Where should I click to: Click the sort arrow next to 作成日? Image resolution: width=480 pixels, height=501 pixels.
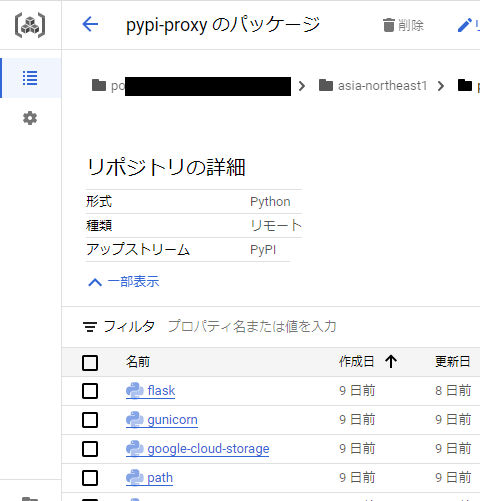coord(391,362)
